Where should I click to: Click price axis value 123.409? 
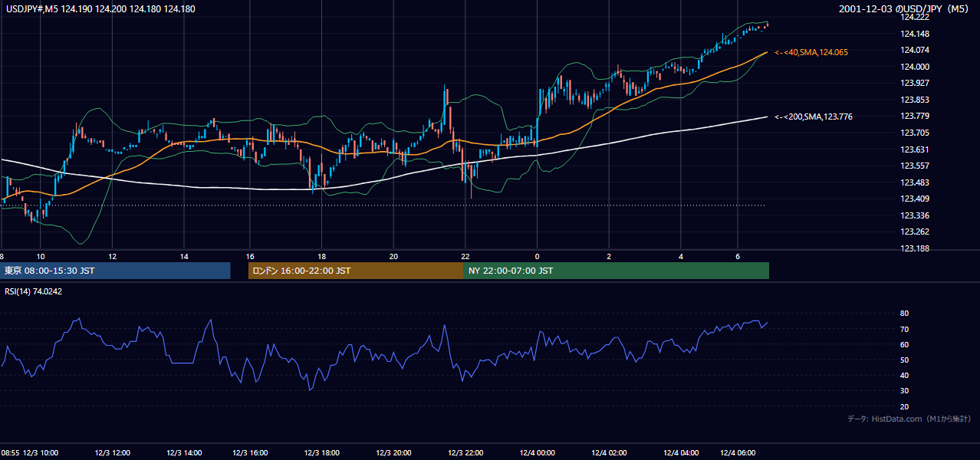pyautogui.click(x=915, y=199)
